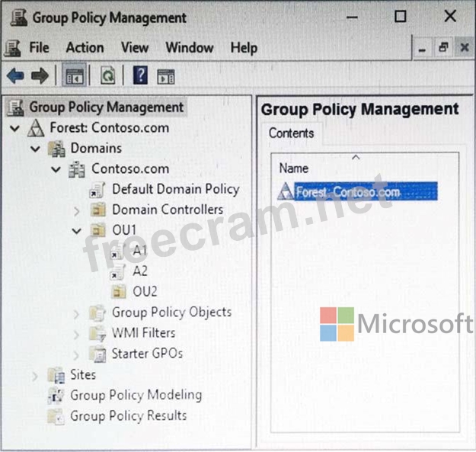Image resolution: width=476 pixels, height=452 pixels.
Task: Select the Group Policy Modeling label
Action: [136, 396]
